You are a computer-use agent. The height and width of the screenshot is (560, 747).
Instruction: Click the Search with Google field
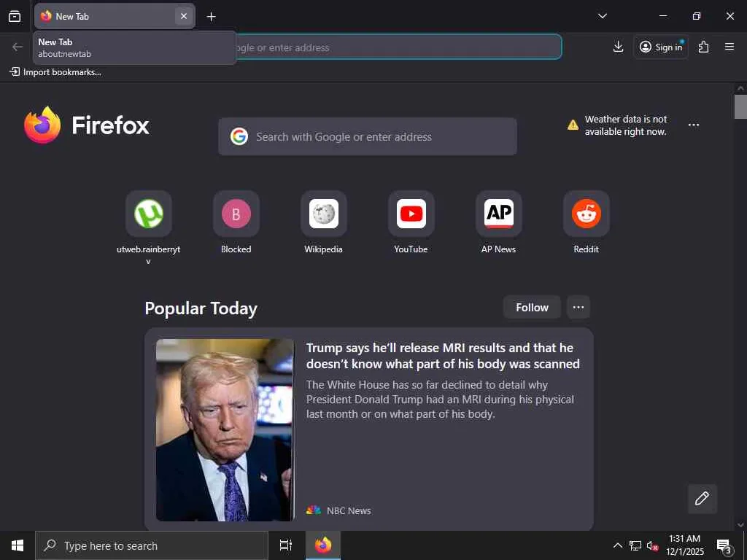pos(368,136)
